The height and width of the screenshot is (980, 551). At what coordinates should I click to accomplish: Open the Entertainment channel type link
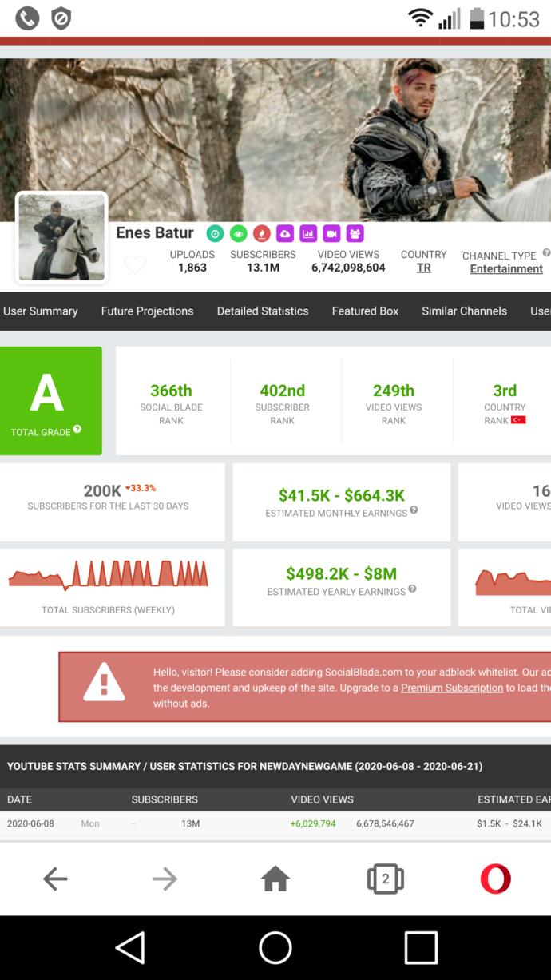point(506,269)
